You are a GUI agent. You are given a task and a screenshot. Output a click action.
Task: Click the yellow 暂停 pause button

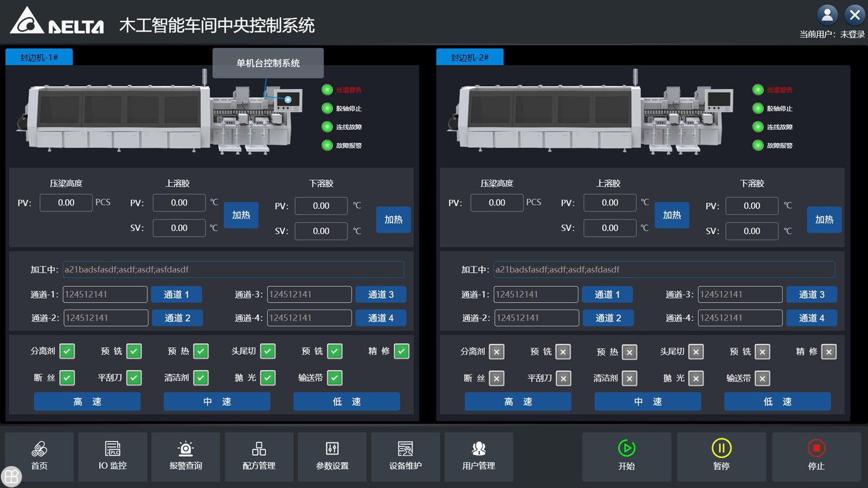[722, 457]
